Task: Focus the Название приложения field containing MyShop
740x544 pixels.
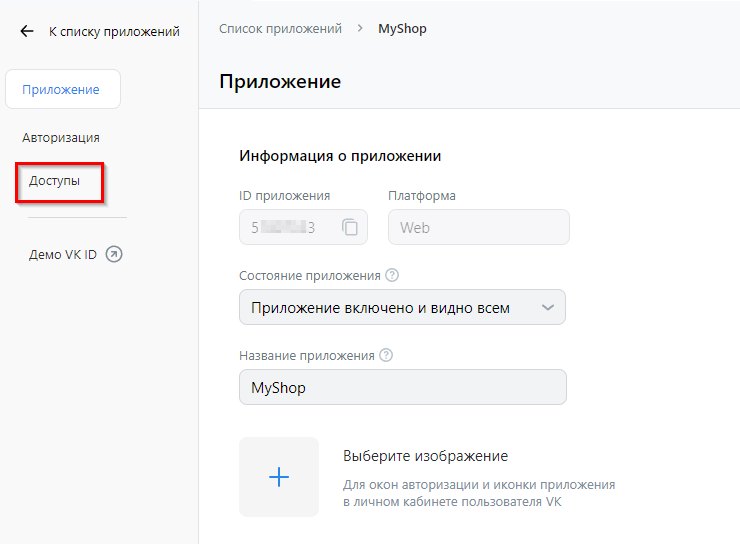Action: tap(402, 387)
